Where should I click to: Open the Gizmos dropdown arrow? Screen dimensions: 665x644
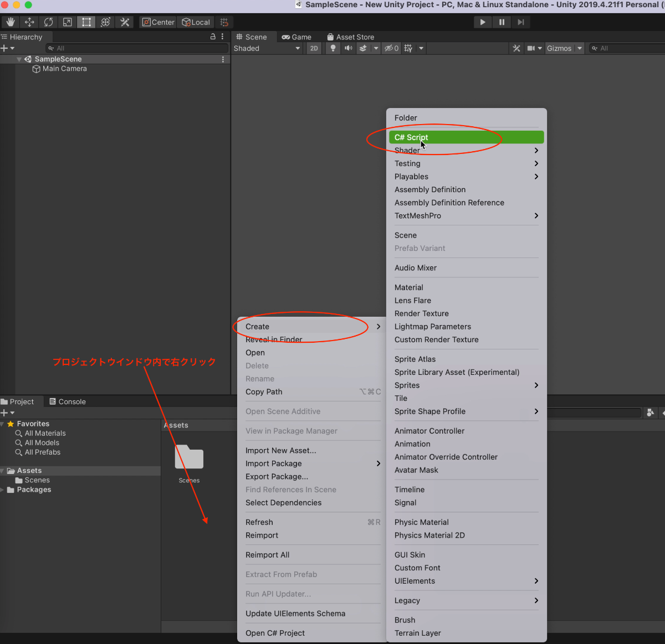tap(580, 48)
